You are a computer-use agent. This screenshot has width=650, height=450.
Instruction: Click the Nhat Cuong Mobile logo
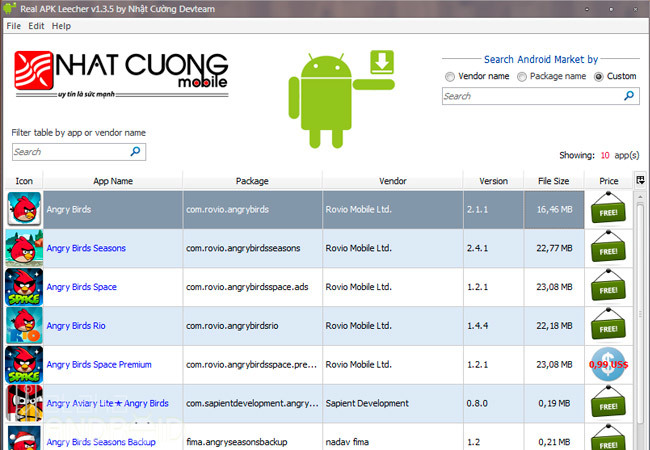(121, 75)
